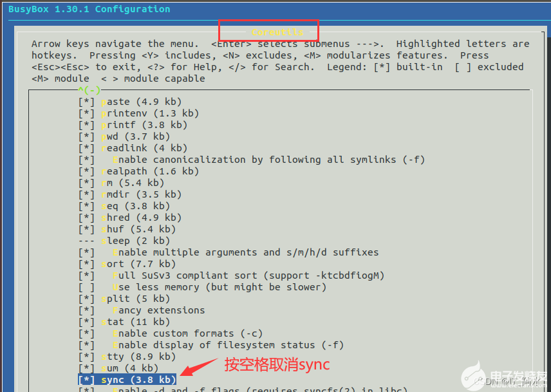Click the scroll-up indicator ^(-)
Image resolution: width=551 pixels, height=392 pixels.
89,90
